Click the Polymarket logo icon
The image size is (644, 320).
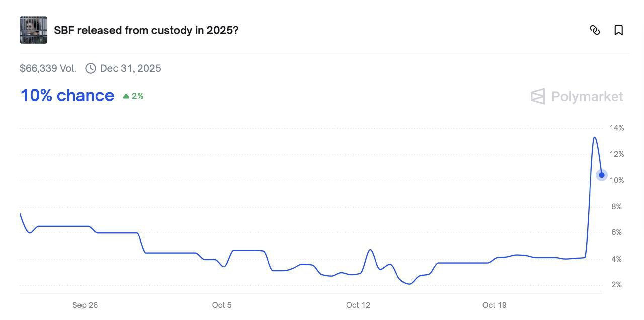(x=538, y=96)
